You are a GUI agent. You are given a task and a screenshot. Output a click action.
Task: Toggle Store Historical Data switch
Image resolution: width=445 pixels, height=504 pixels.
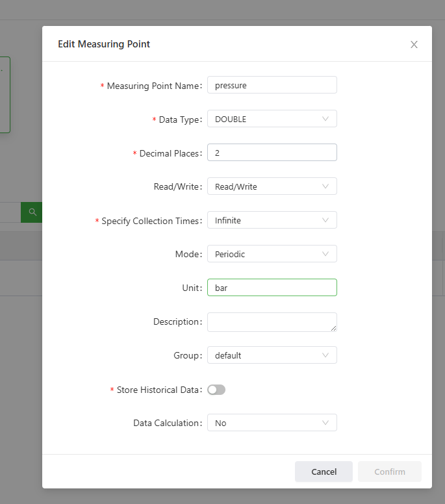point(216,390)
